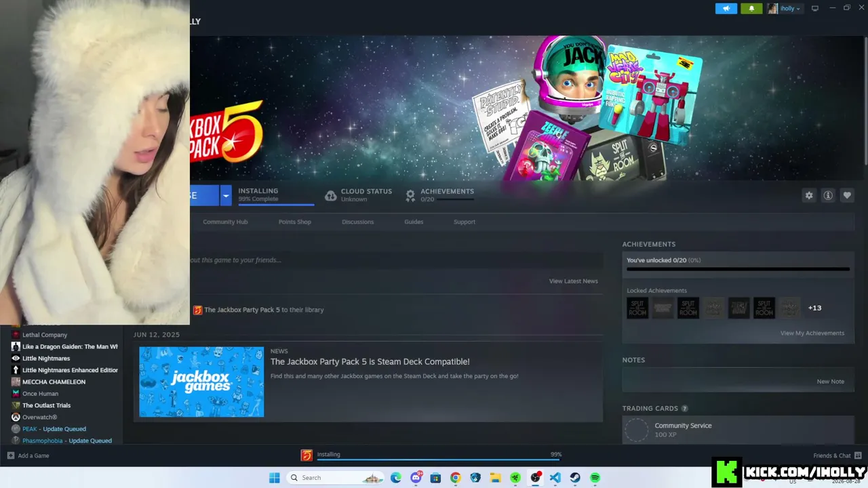Go to the Points Shop tab
Viewport: 868px width, 488px height.
click(294, 222)
